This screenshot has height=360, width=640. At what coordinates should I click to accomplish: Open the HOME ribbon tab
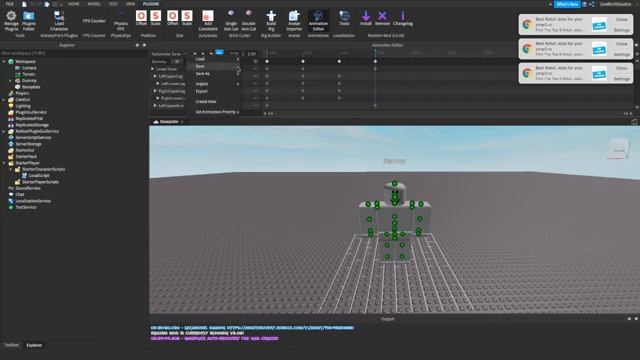(74, 4)
